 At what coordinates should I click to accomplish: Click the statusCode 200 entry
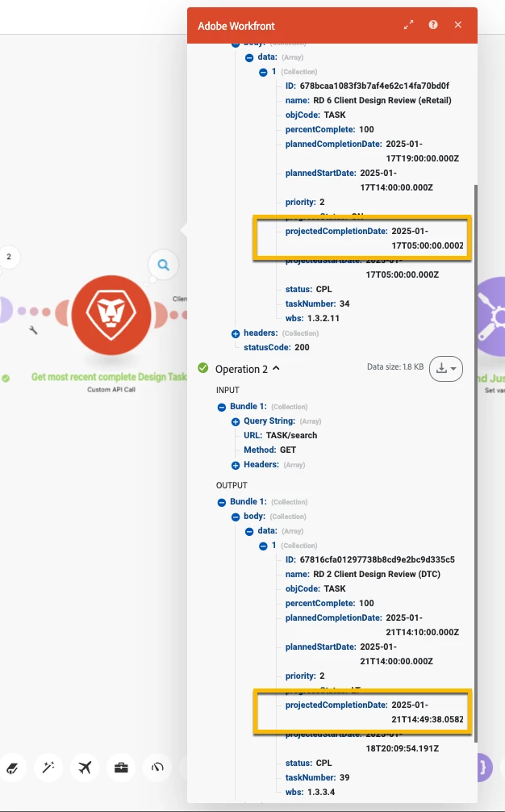pyautogui.click(x=277, y=347)
